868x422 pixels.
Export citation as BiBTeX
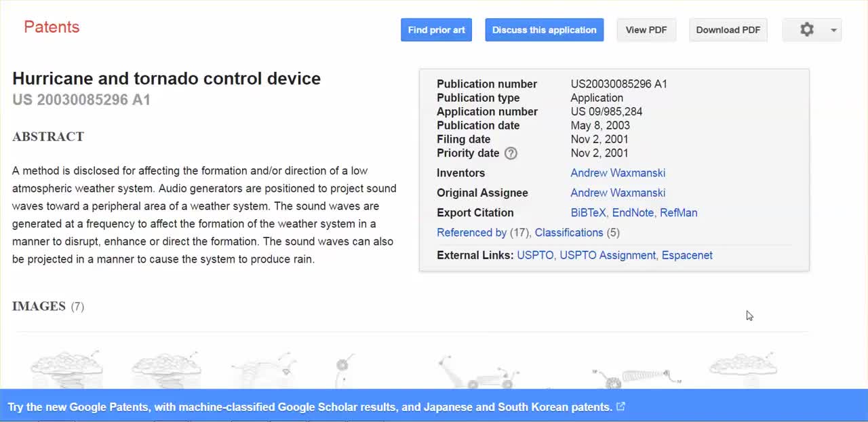588,212
